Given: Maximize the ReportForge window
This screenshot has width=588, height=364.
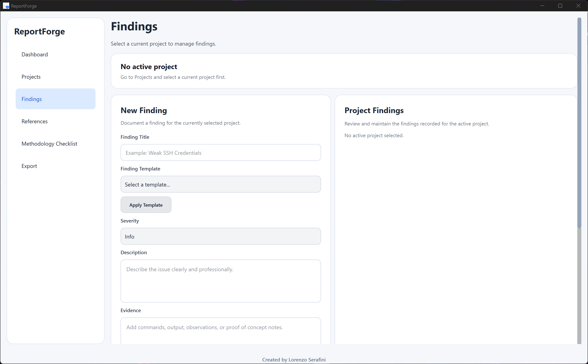Looking at the screenshot, I should tap(560, 6).
